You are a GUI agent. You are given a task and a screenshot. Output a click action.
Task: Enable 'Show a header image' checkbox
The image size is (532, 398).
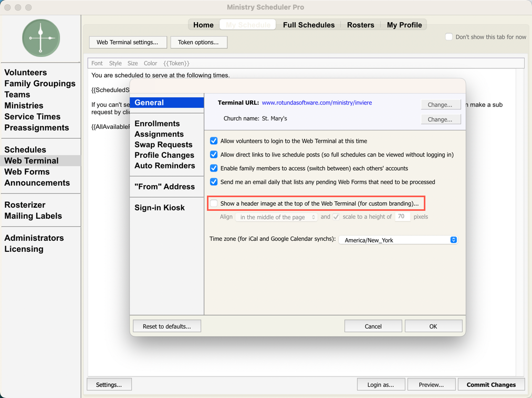[214, 203]
